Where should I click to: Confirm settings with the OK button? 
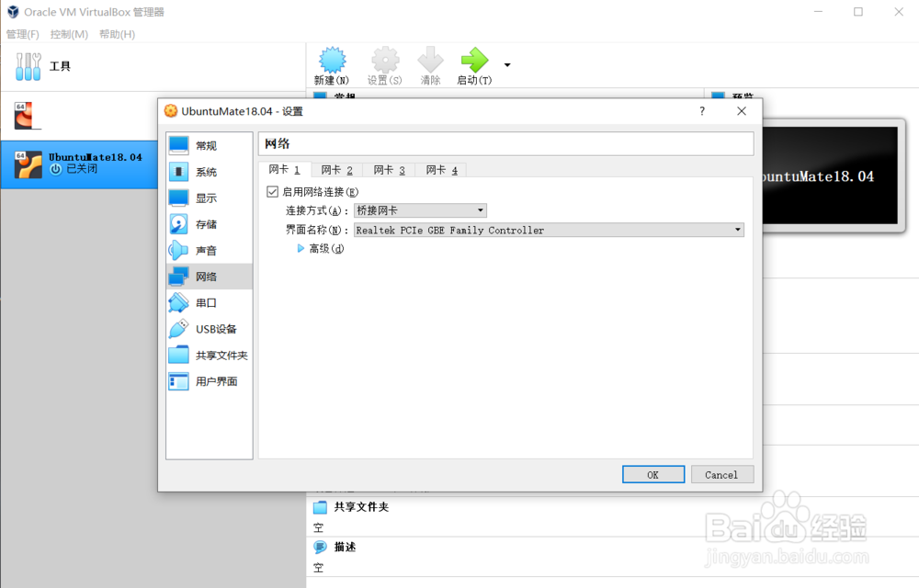point(653,474)
